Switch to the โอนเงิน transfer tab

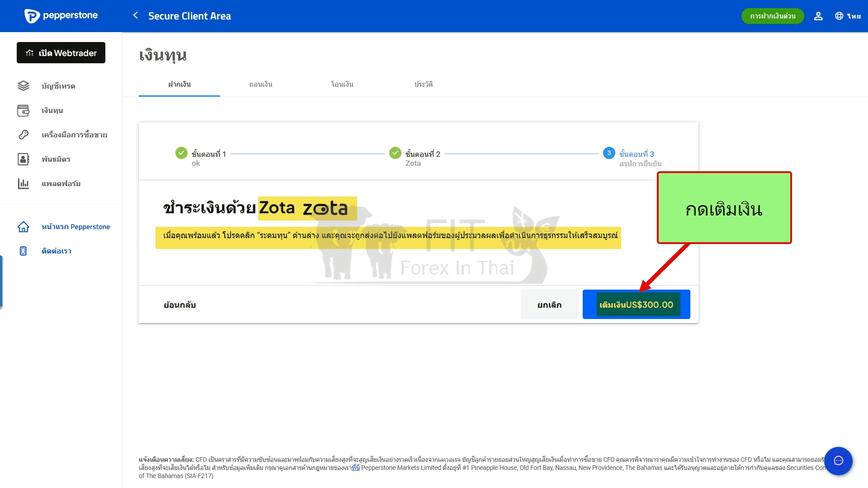[342, 84]
